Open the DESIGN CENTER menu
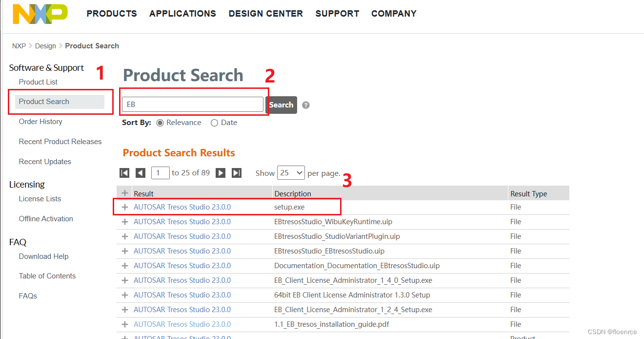Screen dimensions: 644x339 coord(266,14)
